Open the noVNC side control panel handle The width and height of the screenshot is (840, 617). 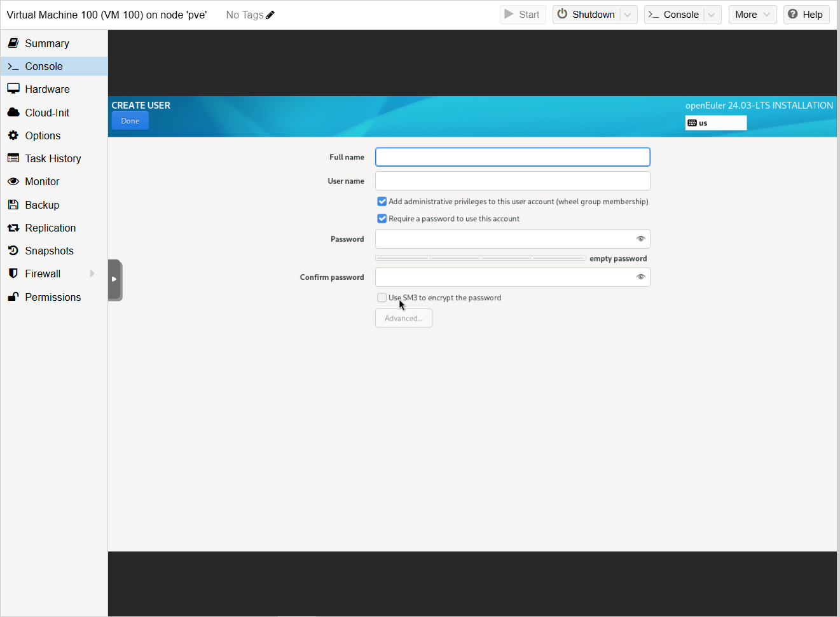[x=114, y=279]
